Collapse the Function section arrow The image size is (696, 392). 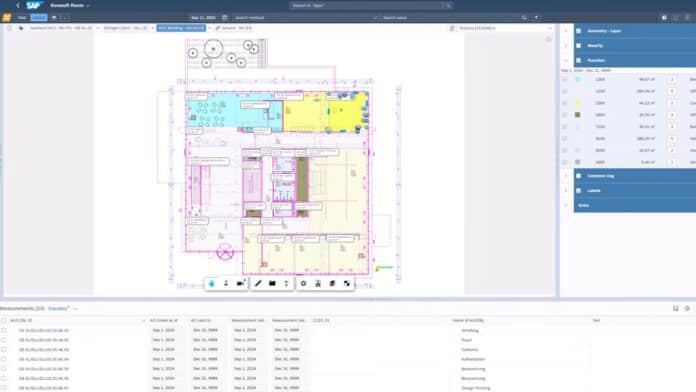point(566,60)
